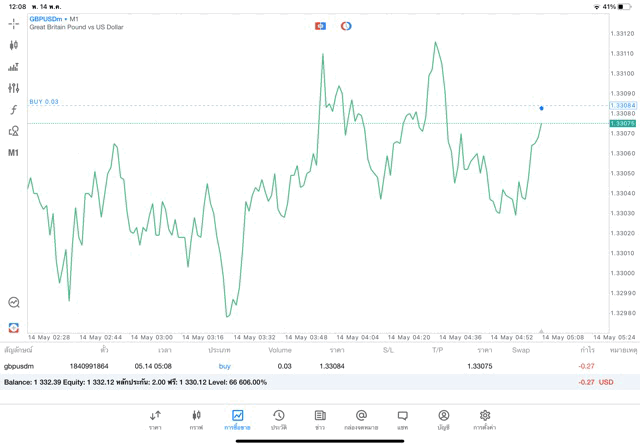This screenshot has width=640, height=447.
Task: Tap the red-blue square icon at bottom left
Action: (13, 327)
